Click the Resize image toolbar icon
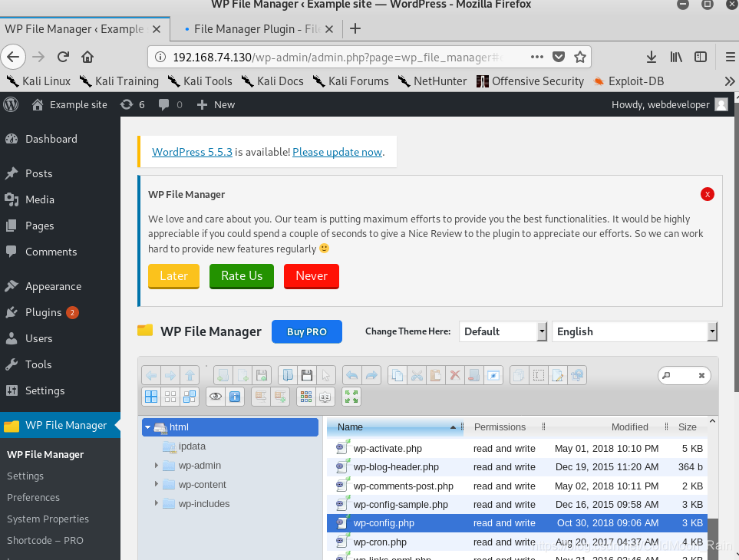This screenshot has width=739, height=560. [577, 375]
